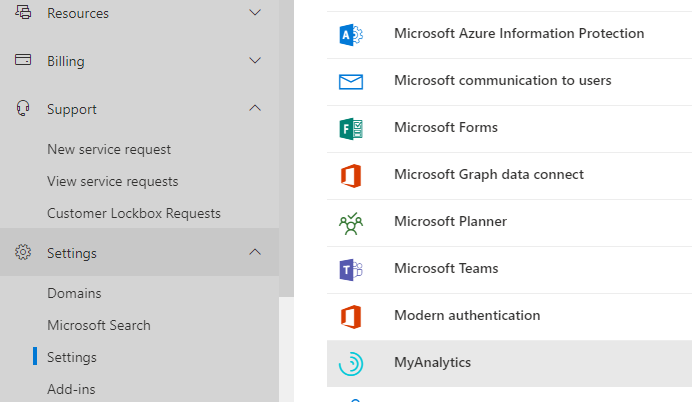Open Add-ins page
Viewport: 692px width, 402px height.
click(x=71, y=389)
